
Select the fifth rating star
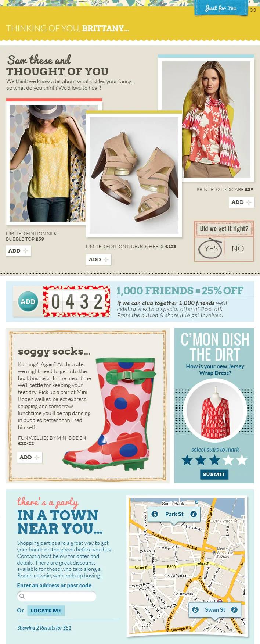pos(242,460)
